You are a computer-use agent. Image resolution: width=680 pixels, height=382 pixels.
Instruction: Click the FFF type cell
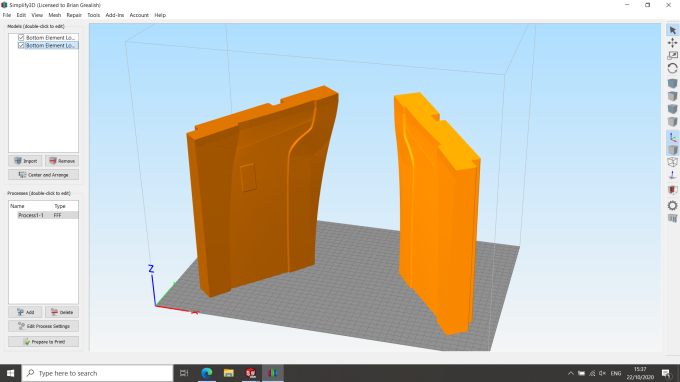[58, 215]
